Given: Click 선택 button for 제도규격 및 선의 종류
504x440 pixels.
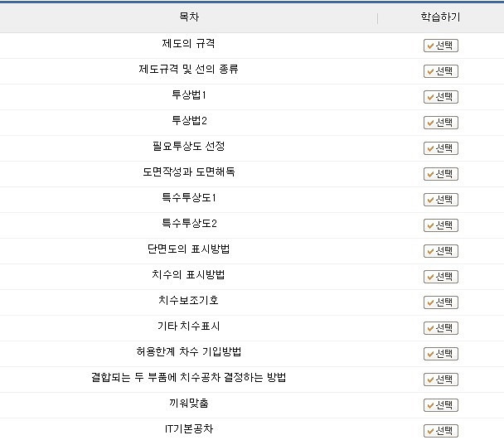Looking at the screenshot, I should click(441, 71).
